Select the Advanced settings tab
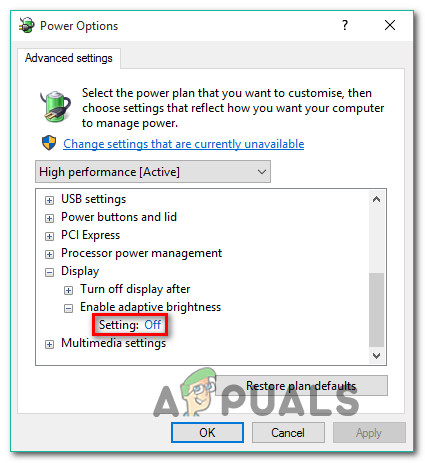 69,58
